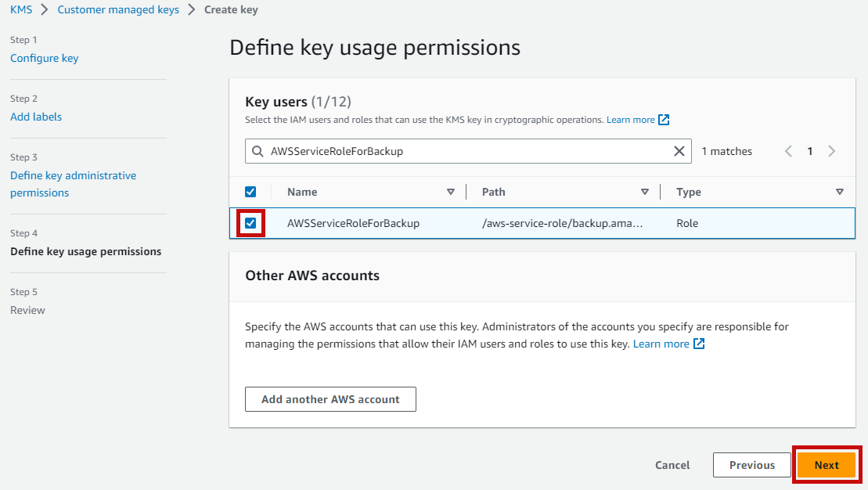868x490 pixels.
Task: Go to Define key administrative permissions step
Action: pyautogui.click(x=73, y=184)
